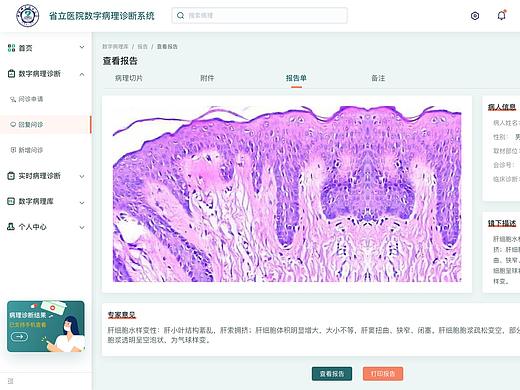This screenshot has height=390, width=520.
Task: Click the 数字病理诊断 clipboard icon
Action: click(x=11, y=73)
